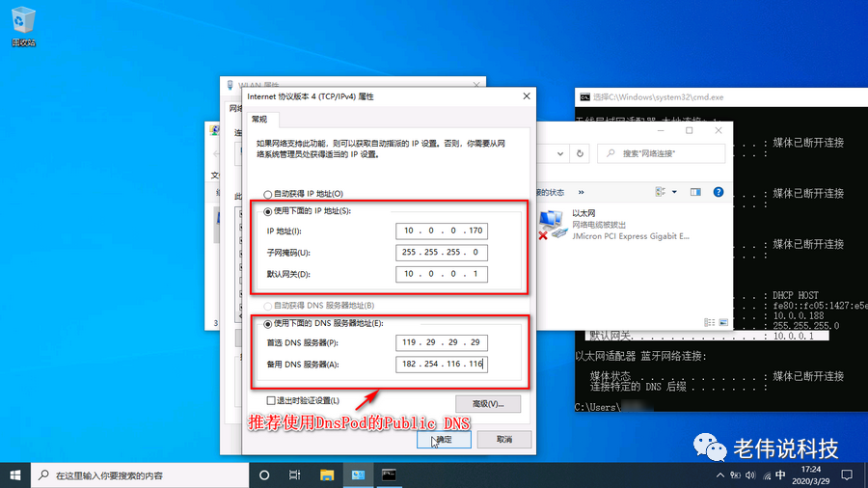The width and height of the screenshot is (868, 488).
Task: Open the volume speaker tray icon
Action: [750, 475]
